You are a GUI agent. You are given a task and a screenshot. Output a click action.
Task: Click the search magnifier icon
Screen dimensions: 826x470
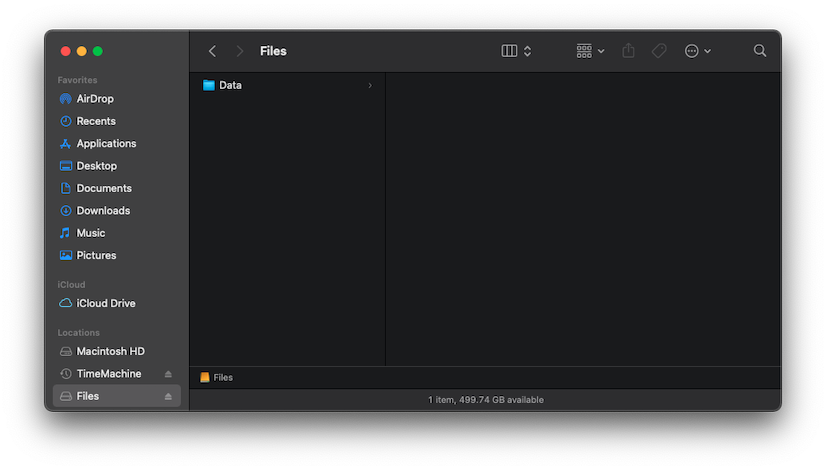760,51
